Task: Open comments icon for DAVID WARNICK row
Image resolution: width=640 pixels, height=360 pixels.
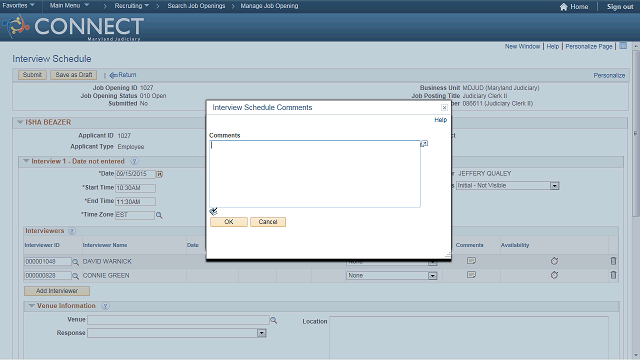Action: point(471,261)
